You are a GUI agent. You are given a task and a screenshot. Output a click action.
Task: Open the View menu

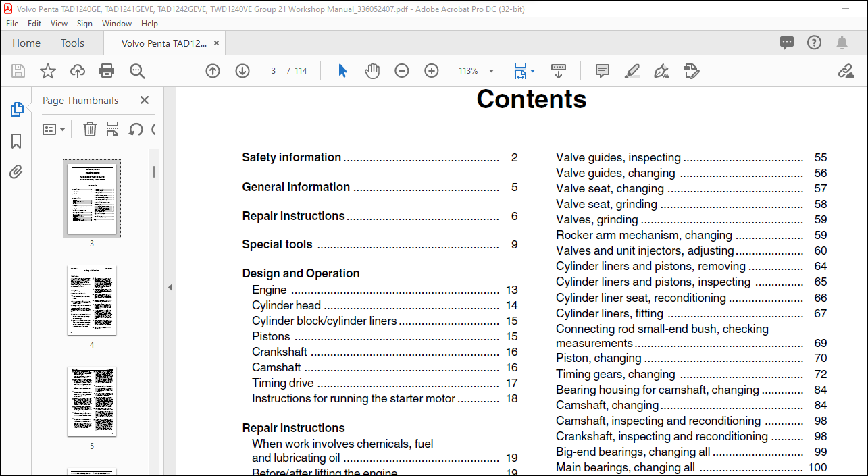[x=59, y=23]
